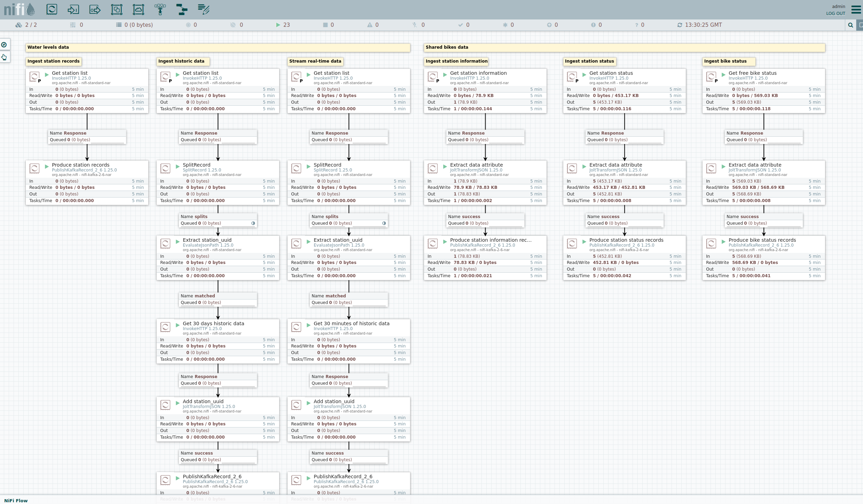Select the Label component icon

tap(203, 9)
